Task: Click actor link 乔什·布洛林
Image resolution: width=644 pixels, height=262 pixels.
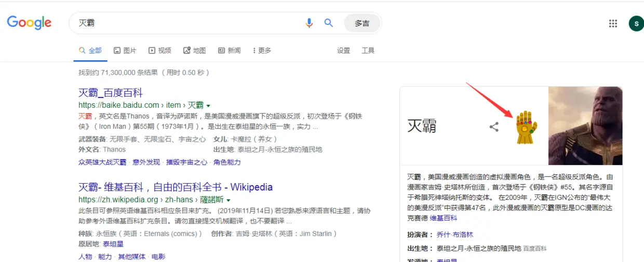Action: click(x=455, y=235)
